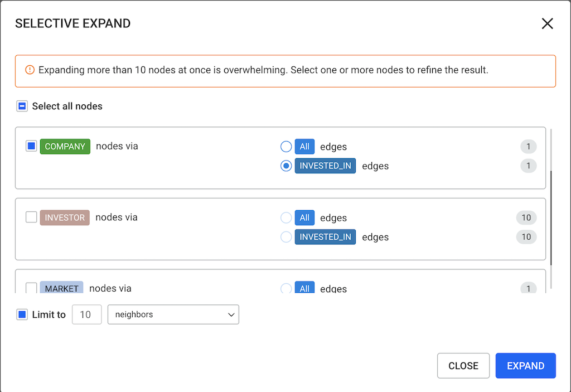Click the node list vertical scrollbar
The width and height of the screenshot is (571, 392).
tap(551, 217)
